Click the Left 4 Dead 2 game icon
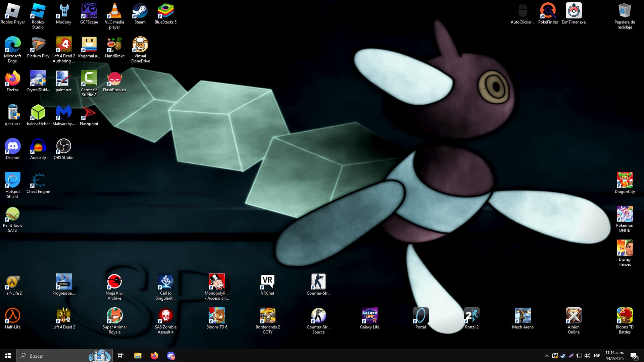644x362 pixels. tap(63, 318)
